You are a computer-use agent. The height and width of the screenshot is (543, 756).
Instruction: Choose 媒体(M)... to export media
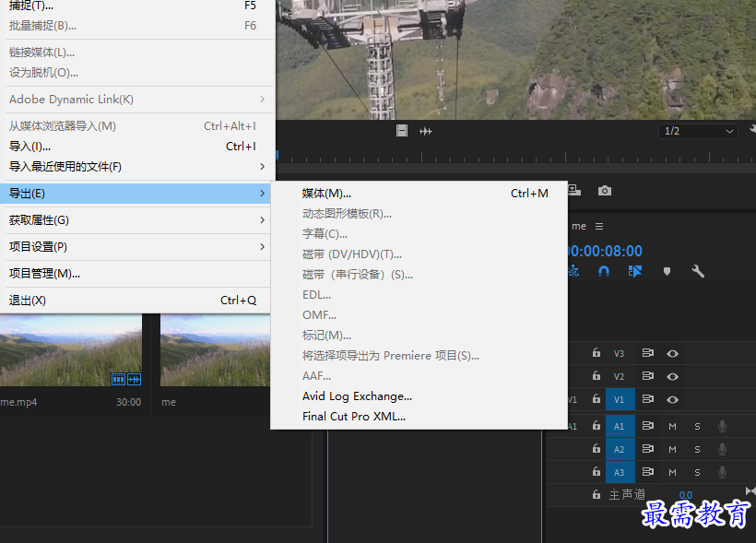tap(419, 194)
